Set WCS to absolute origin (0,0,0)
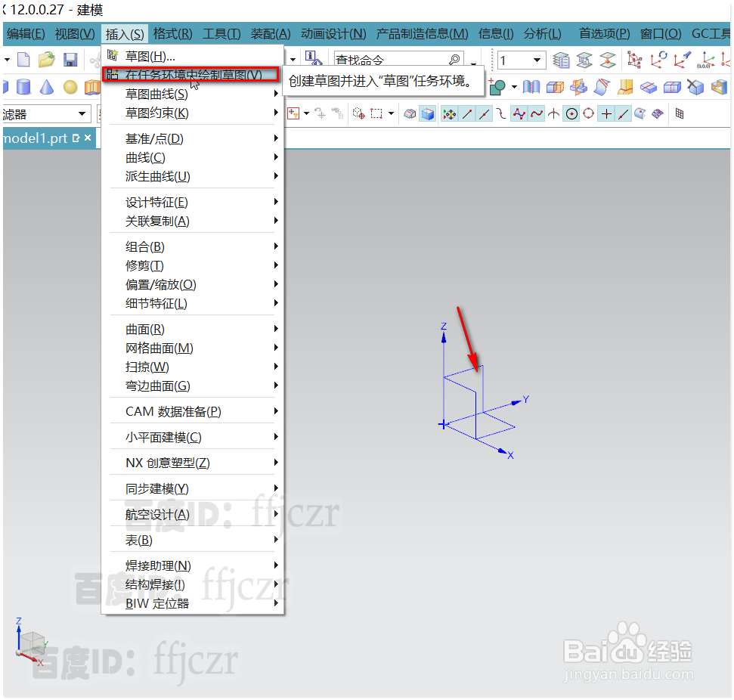This screenshot has width=734, height=700. pos(705,60)
